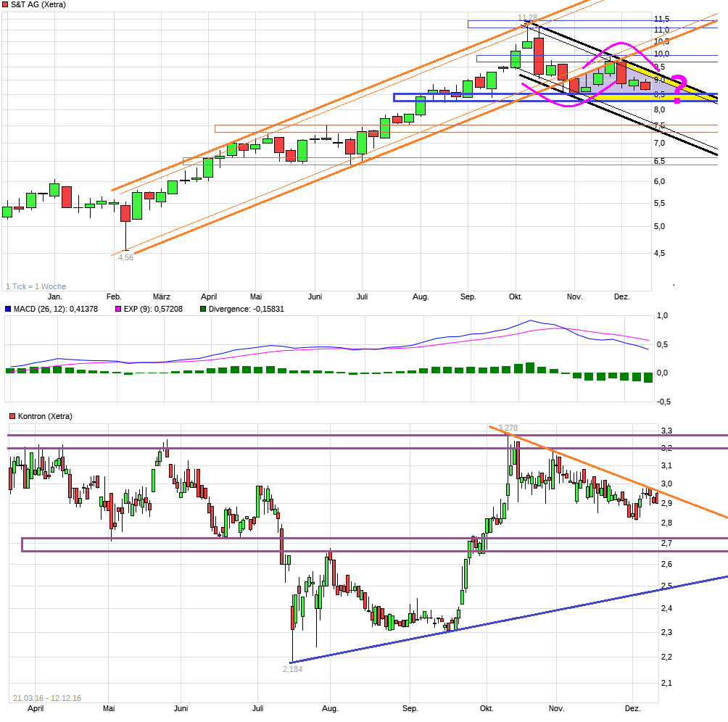The width and height of the screenshot is (728, 722).
Task: Click 'Aug.' on the S&T time axis
Action: click(421, 296)
